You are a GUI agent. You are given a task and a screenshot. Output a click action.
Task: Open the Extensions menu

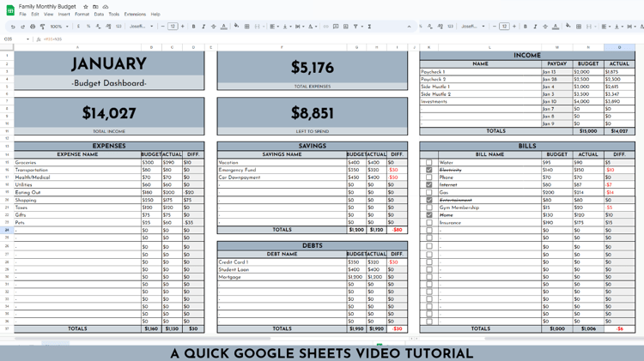[135, 15]
